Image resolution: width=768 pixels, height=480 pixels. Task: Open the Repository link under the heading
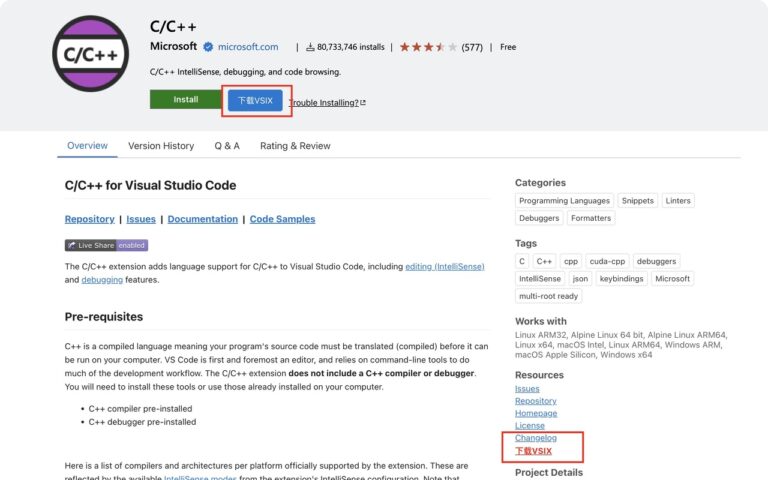click(89, 219)
